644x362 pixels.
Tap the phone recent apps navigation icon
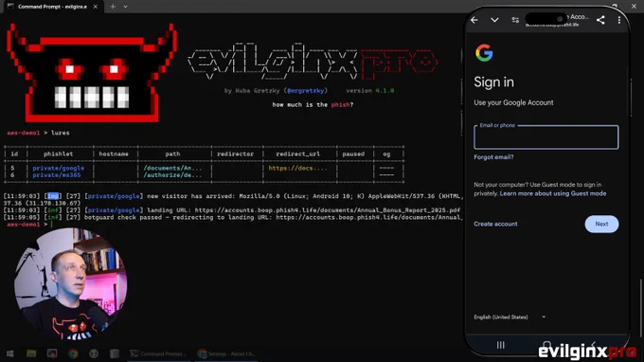pyautogui.click(x=500, y=345)
